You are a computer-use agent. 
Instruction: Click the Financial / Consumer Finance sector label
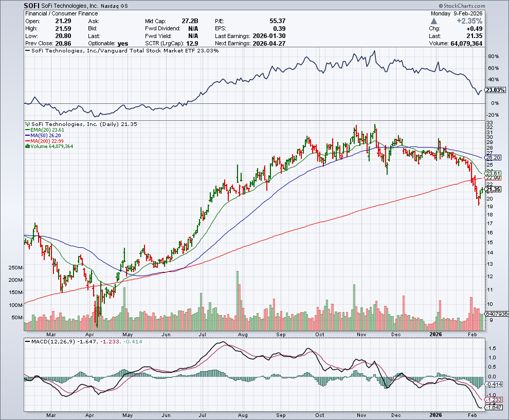click(61, 13)
